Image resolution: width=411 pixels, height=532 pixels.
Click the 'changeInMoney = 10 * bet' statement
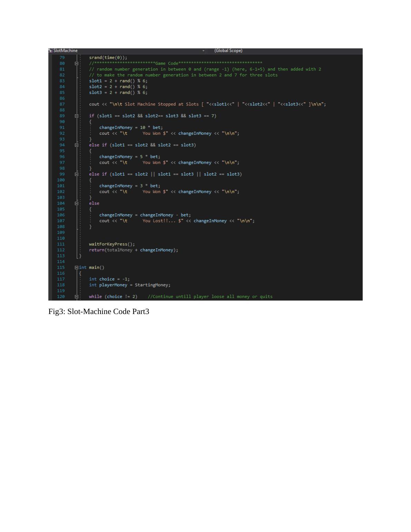tap(131, 127)
